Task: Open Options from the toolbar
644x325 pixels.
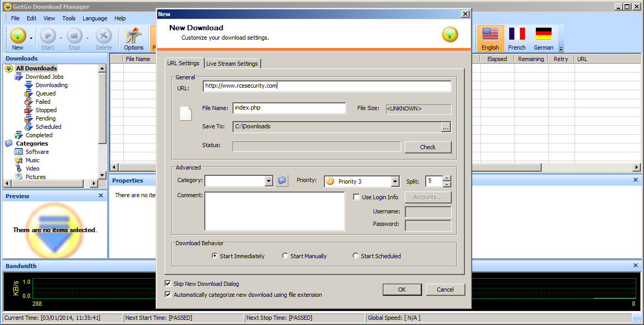Action: (x=134, y=39)
